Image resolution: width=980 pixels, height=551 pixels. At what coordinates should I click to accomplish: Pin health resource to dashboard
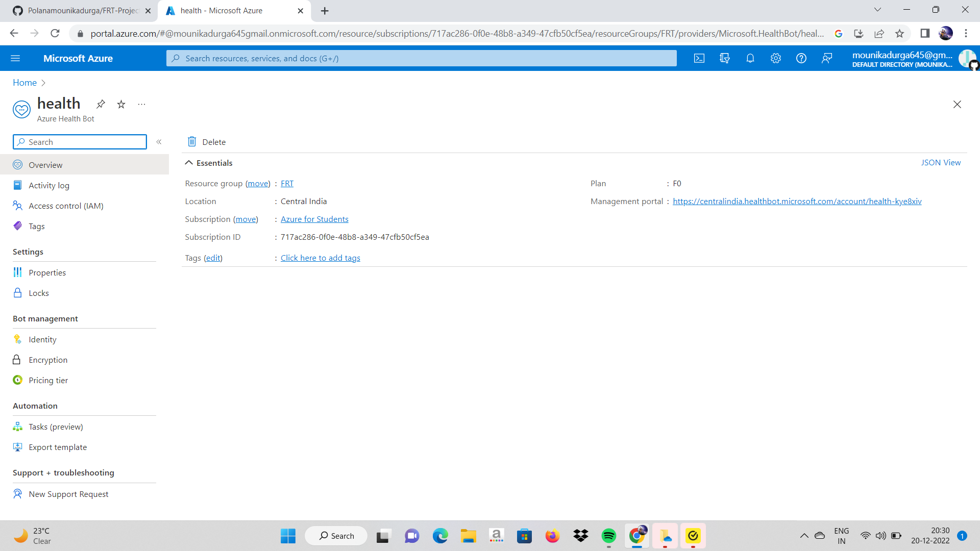click(x=101, y=104)
